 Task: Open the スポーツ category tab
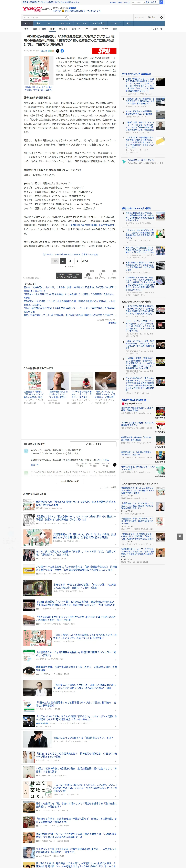pos(76,29)
